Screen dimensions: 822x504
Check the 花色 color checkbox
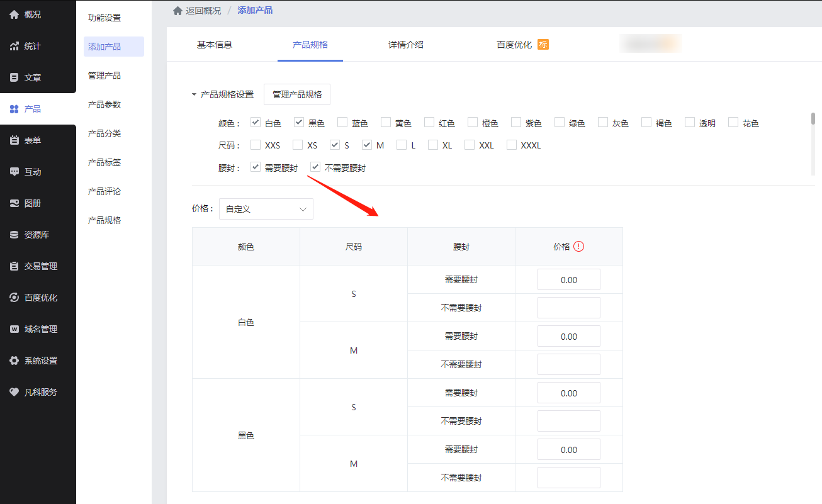pyautogui.click(x=733, y=123)
